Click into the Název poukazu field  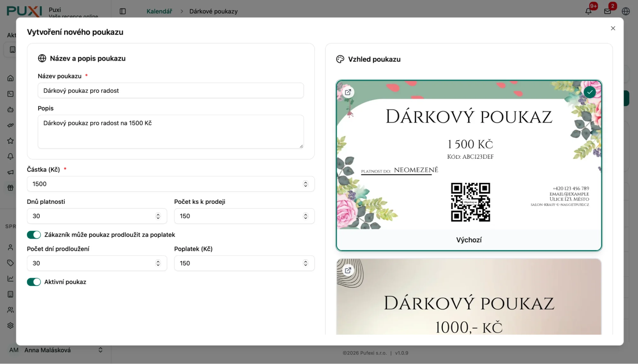coord(170,91)
